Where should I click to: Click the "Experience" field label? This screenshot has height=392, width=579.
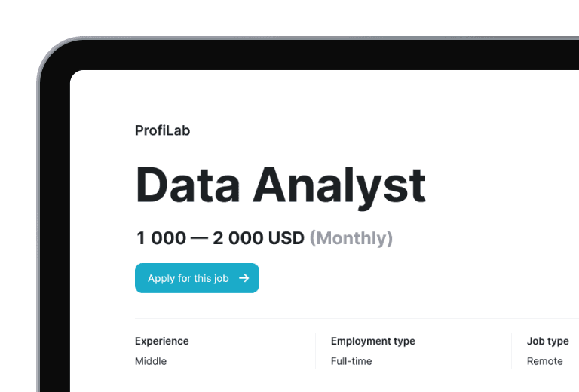coord(161,341)
